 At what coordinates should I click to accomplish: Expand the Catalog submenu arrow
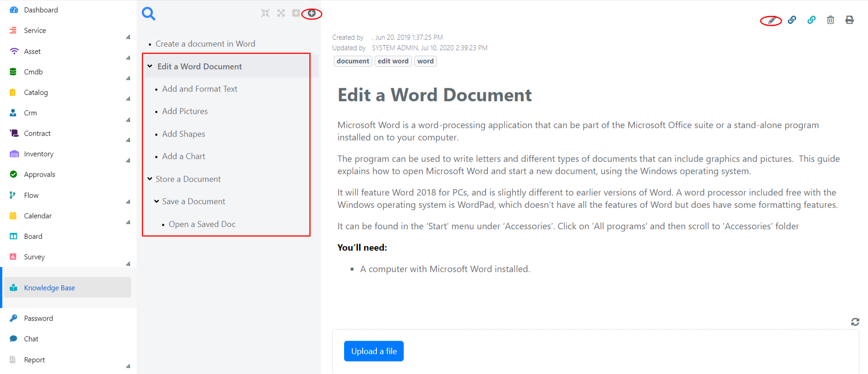[x=128, y=99]
